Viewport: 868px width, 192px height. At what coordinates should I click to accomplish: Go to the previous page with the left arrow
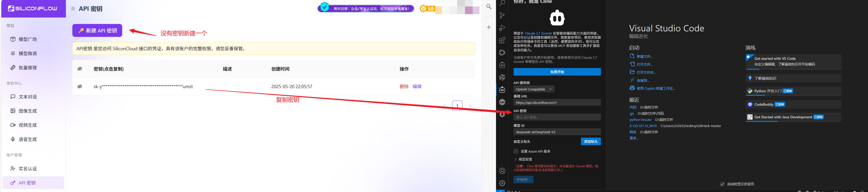pyautogui.click(x=444, y=106)
